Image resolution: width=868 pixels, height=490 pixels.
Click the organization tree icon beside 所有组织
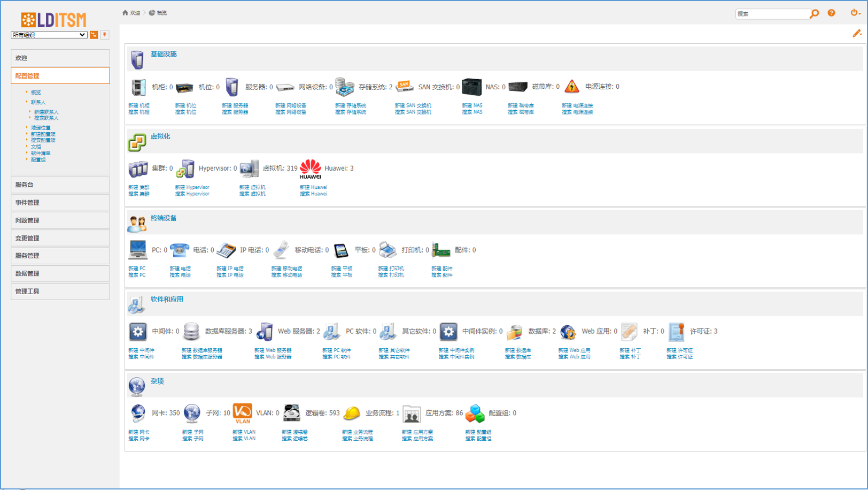pyautogui.click(x=94, y=35)
